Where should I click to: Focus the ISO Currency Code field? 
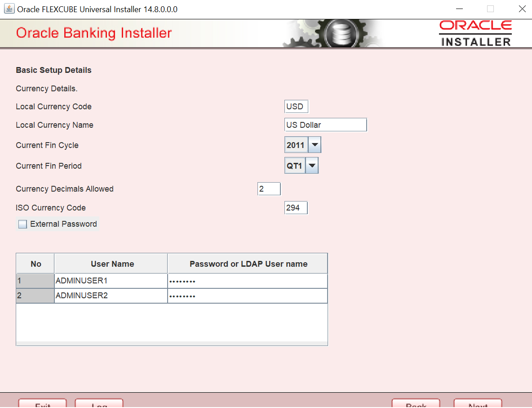[x=296, y=208]
